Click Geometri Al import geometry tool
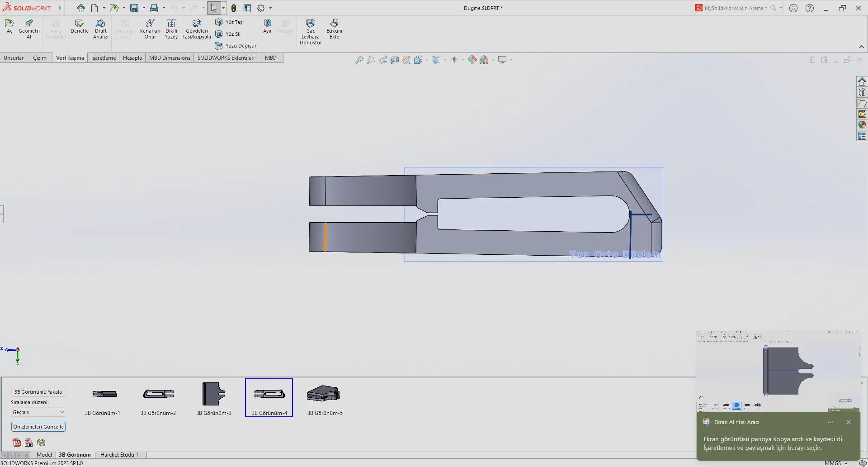Screen dimensions: 868x467 point(29,29)
